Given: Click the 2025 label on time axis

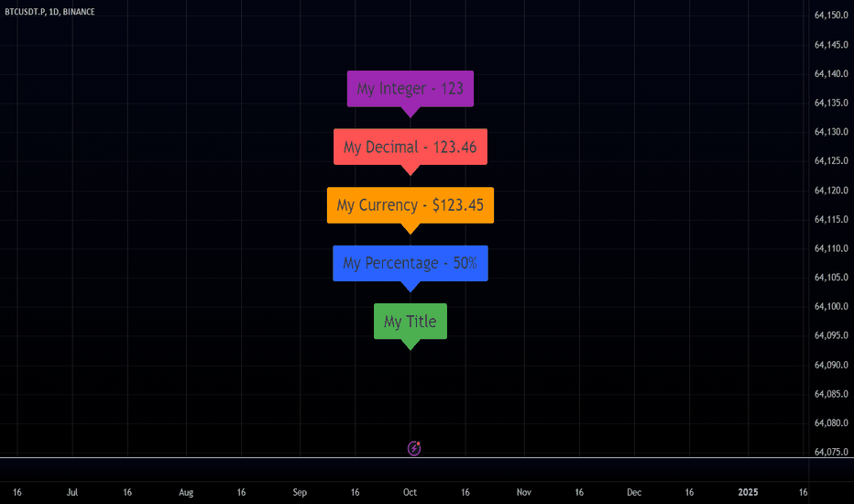Looking at the screenshot, I should pyautogui.click(x=748, y=493).
